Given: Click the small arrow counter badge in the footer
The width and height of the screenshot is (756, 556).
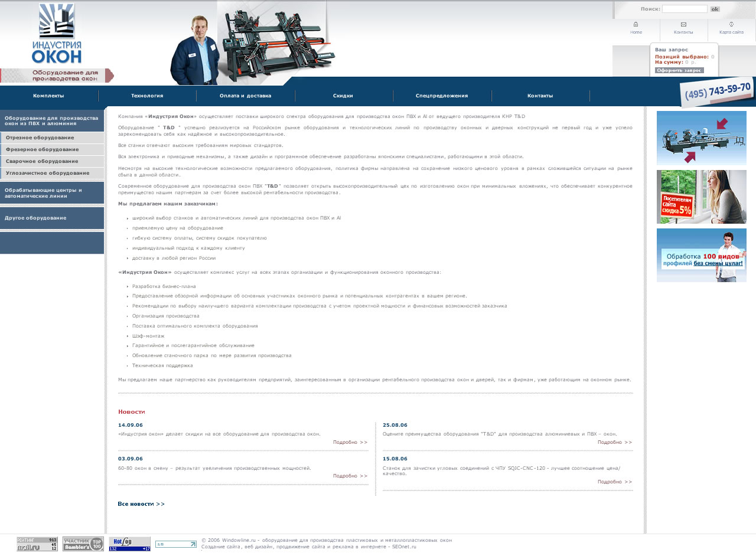Looking at the screenshot, I should coord(176,544).
